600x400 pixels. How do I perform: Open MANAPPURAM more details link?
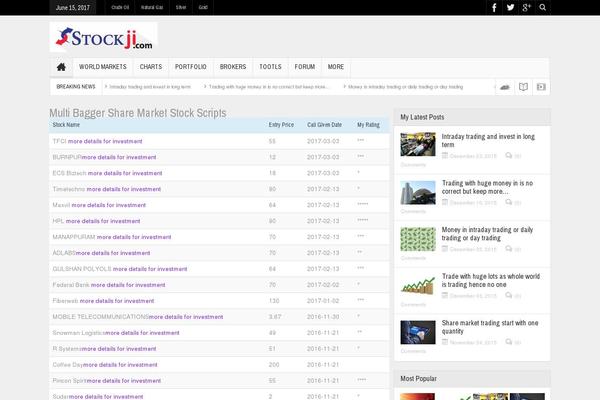[134, 237]
